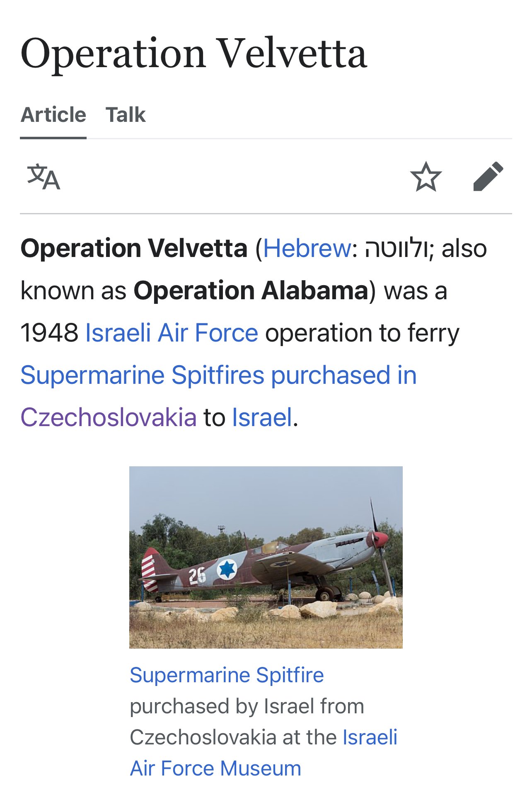Open Supermarine Spitfires purchased in Czechoslovakia link
The image size is (532, 807).
(x=218, y=375)
